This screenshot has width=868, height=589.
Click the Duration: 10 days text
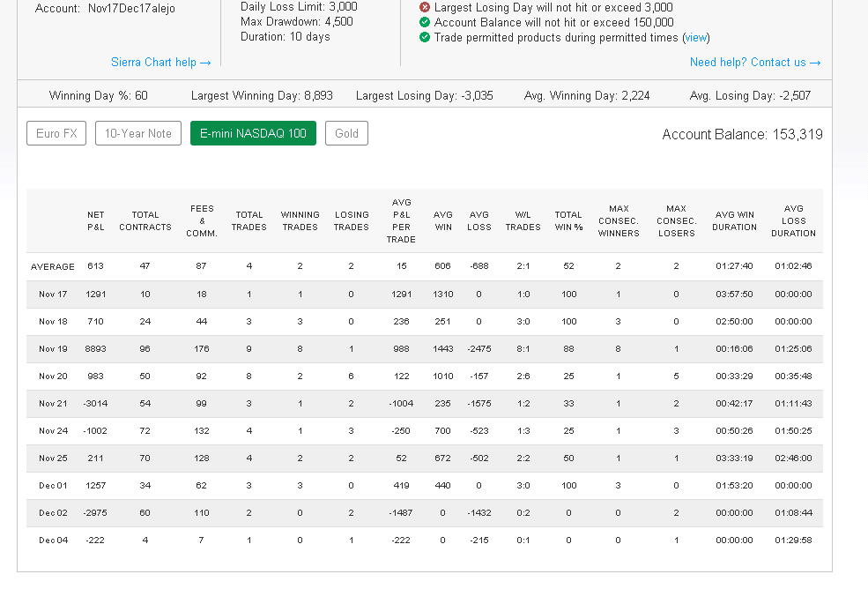(x=286, y=36)
